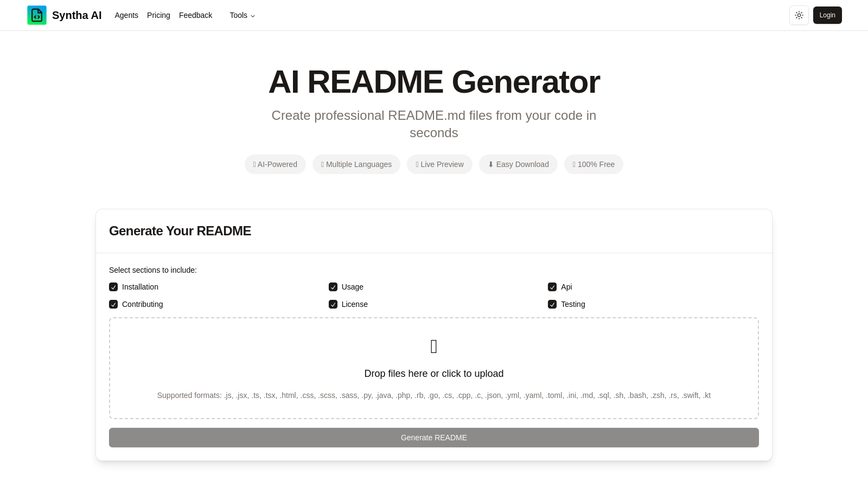Open the Tools dropdown menu
The image size is (868, 488).
click(242, 15)
